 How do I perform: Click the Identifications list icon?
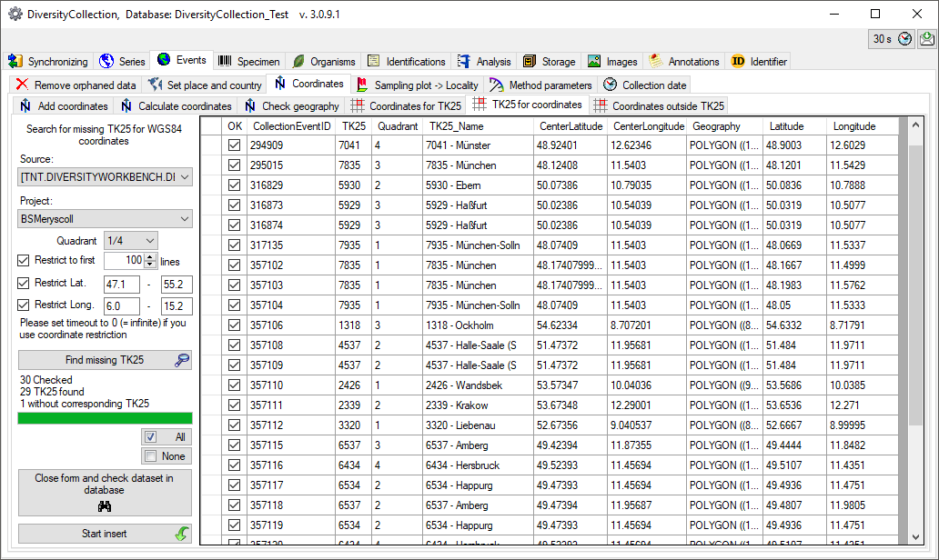click(x=374, y=61)
